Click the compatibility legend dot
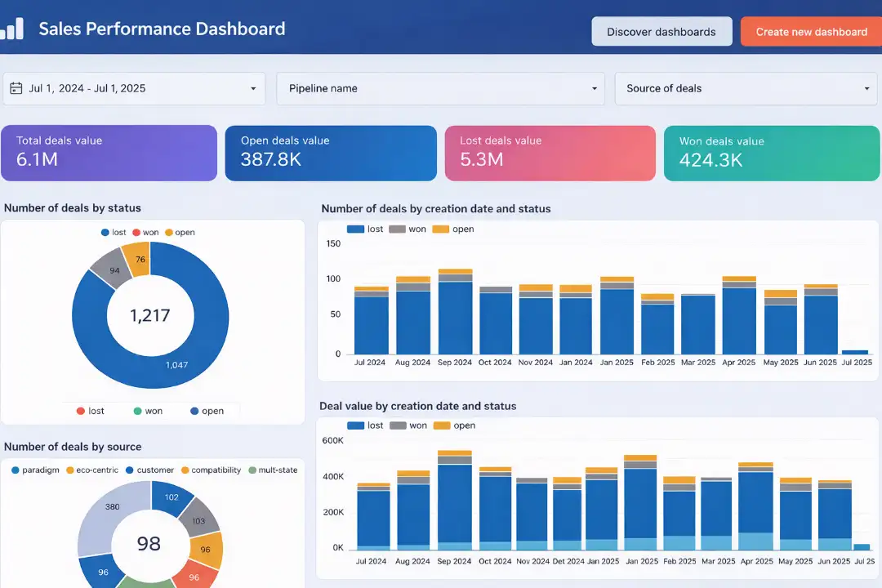 tap(185, 470)
